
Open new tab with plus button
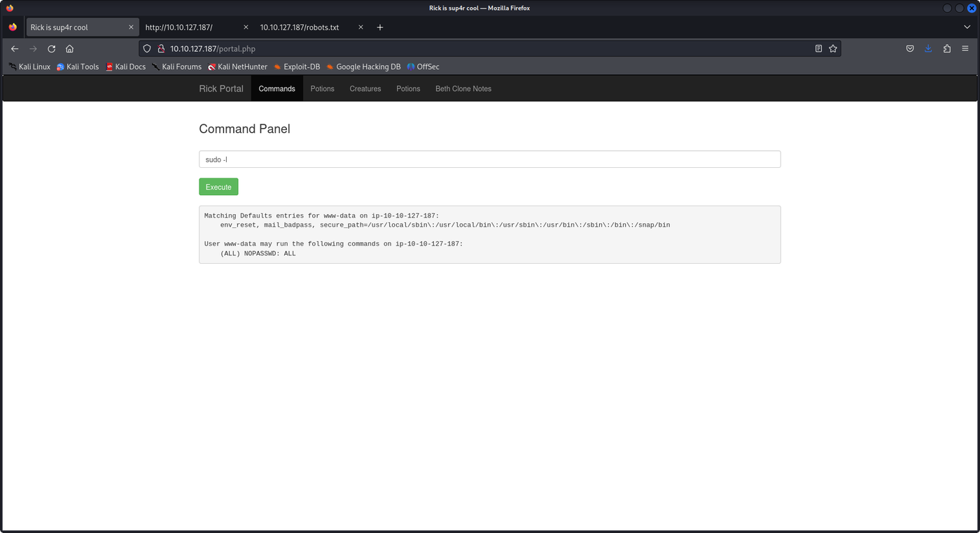tap(380, 27)
